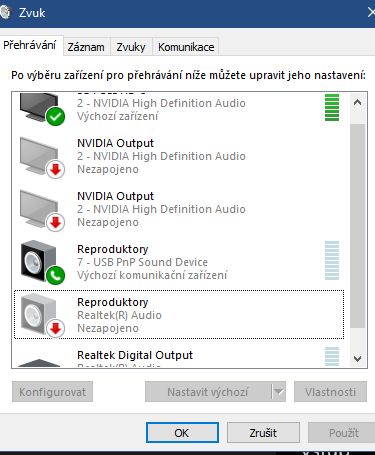Click the second NVIDIA Output monitor icon
The height and width of the screenshot is (455, 375).
pos(42,211)
